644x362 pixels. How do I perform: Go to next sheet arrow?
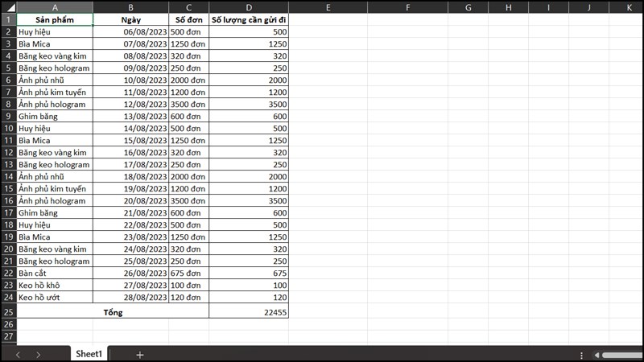pyautogui.click(x=38, y=355)
